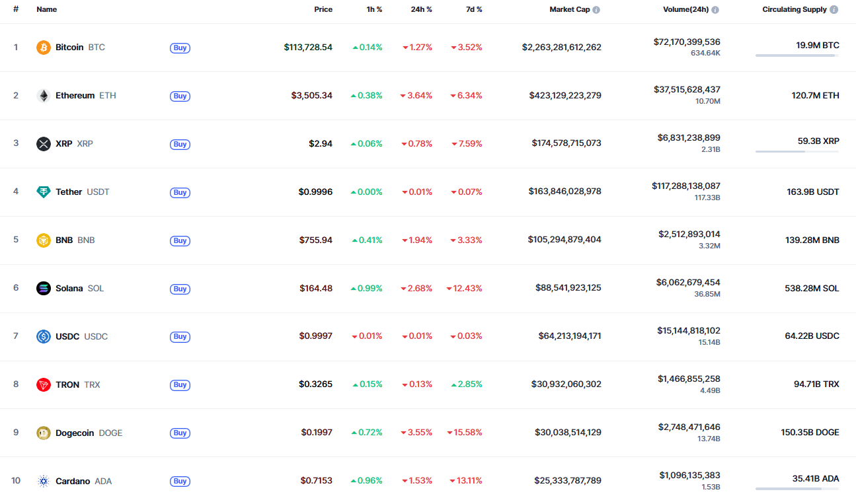This screenshot has height=504, width=856.
Task: Click the Market Cap info icon
Action: pyautogui.click(x=596, y=10)
